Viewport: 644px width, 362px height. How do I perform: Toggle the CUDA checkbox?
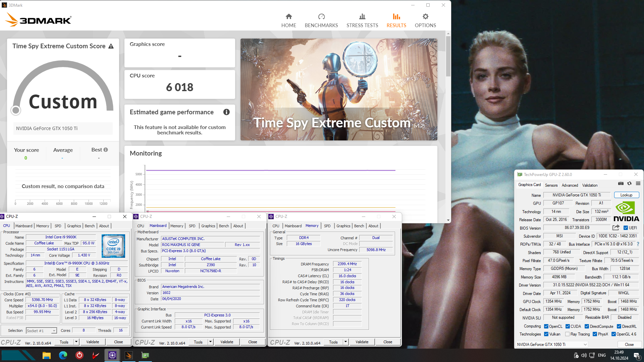click(x=568, y=326)
